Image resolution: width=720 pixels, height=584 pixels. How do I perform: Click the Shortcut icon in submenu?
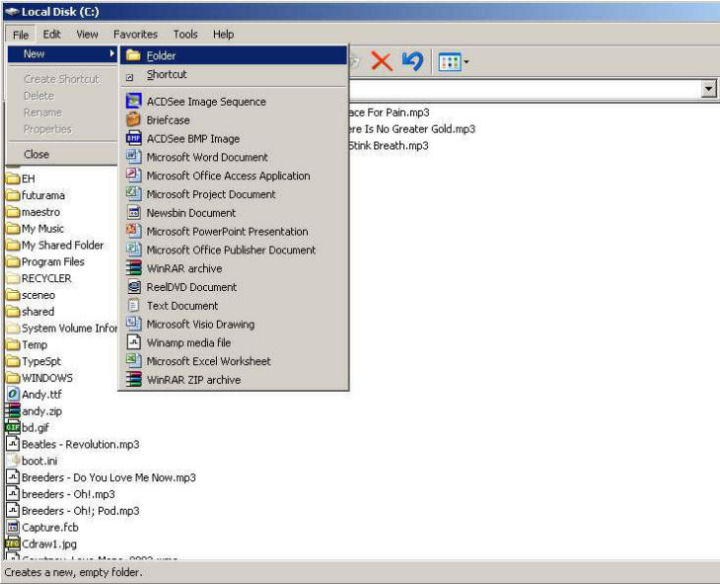[129, 77]
